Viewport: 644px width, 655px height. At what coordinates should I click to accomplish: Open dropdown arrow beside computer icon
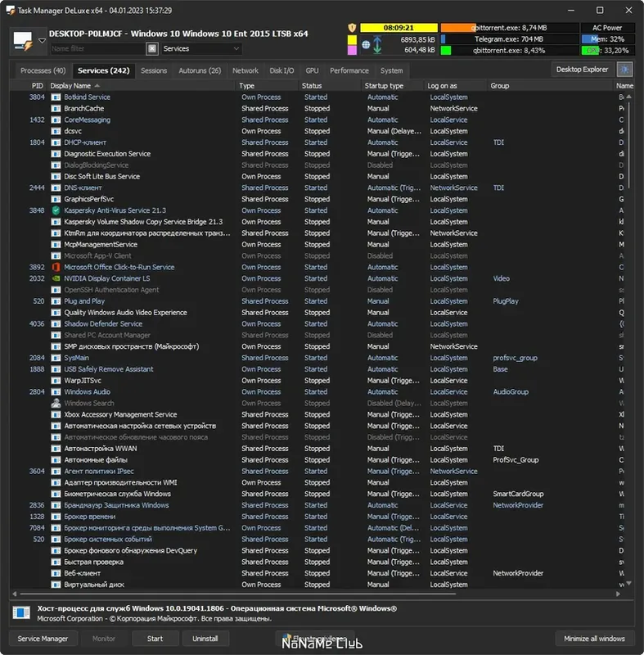[x=43, y=41]
